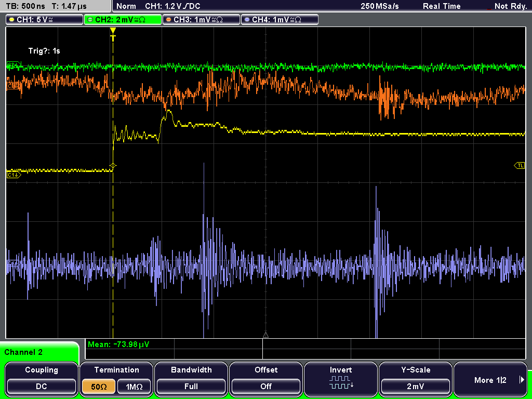Viewport: 532px width, 399px height.
Task: Select the CH2: 2 mV channel label
Action: click(123, 20)
